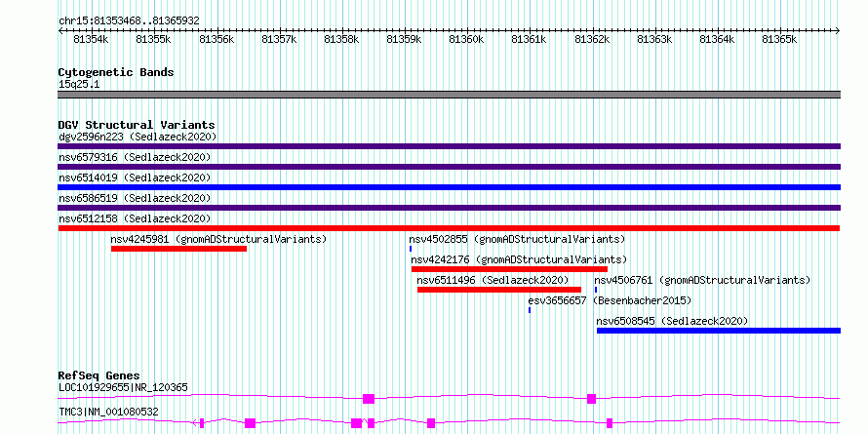Select the nsv6579316 variant bar
Screen dimensions: 868x434
pos(449,167)
